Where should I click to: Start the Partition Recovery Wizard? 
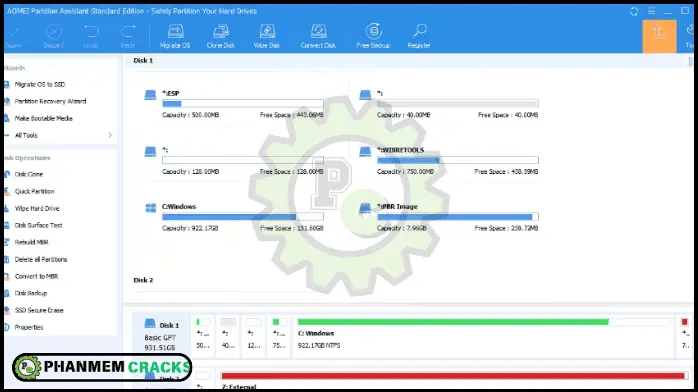point(50,101)
